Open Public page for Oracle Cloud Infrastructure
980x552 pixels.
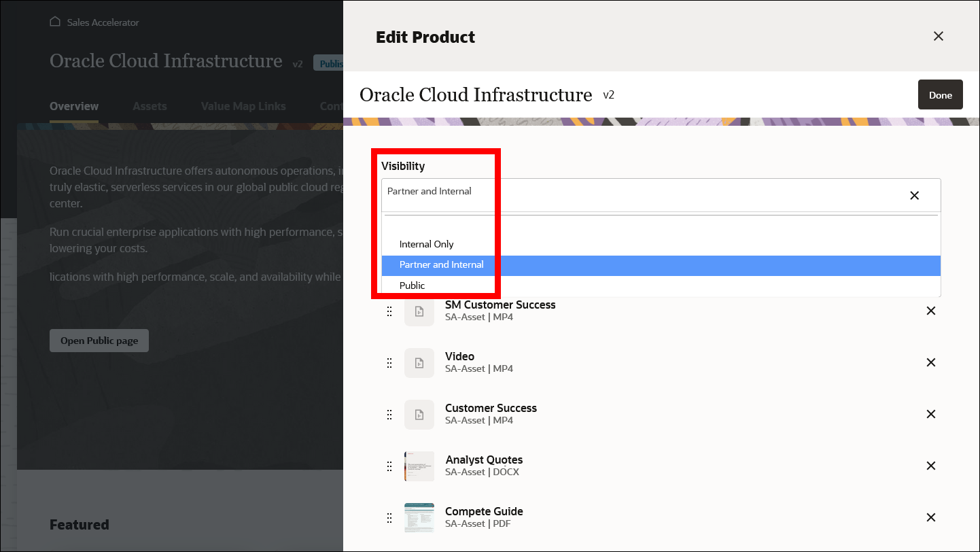99,341
